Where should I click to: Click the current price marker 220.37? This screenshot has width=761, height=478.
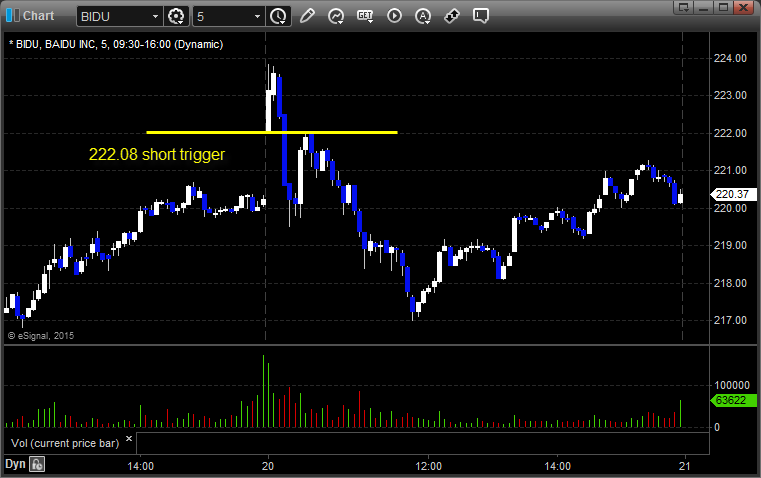[733, 194]
